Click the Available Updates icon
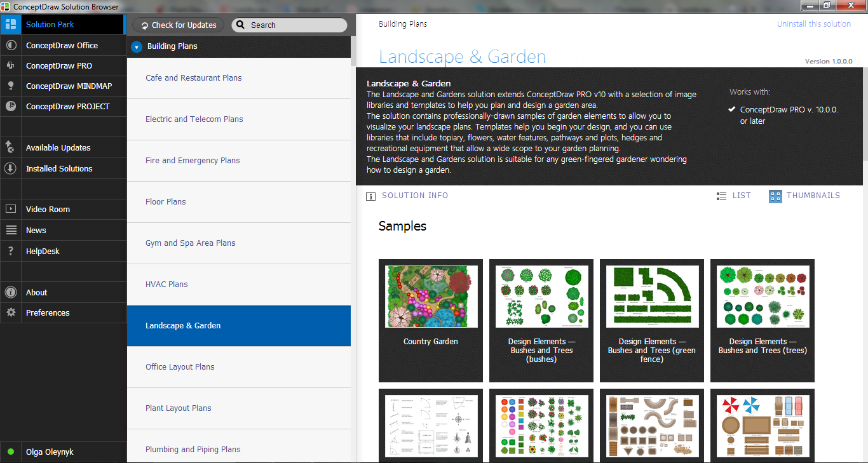 [10, 147]
